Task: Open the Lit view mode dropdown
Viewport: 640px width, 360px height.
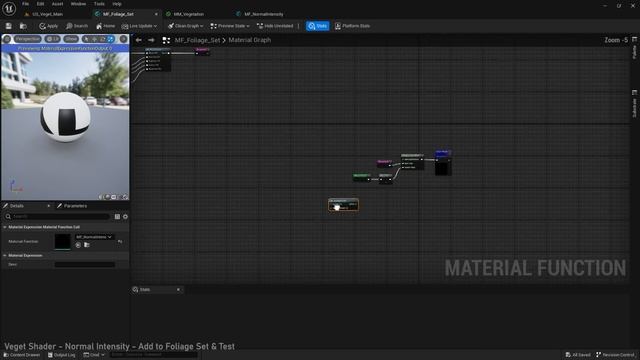Action: [53, 39]
